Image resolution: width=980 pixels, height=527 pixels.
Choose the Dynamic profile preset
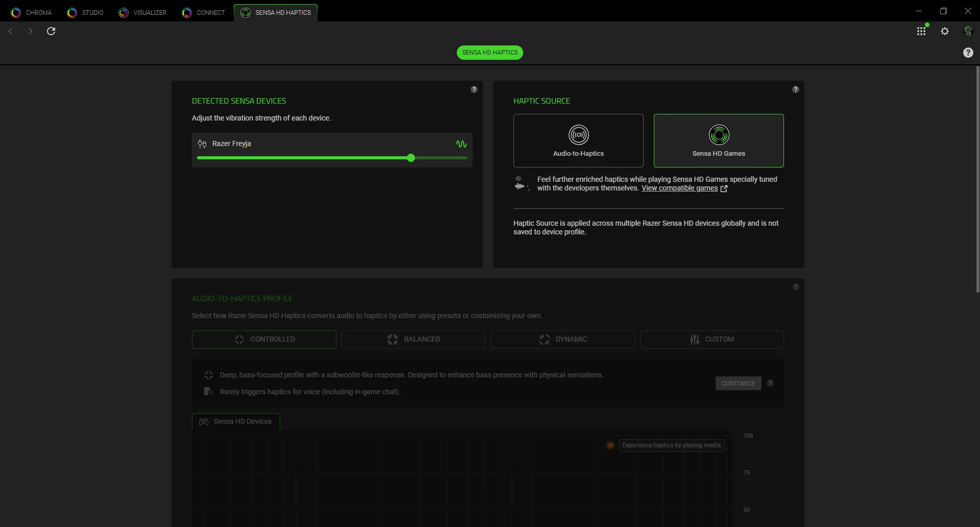(562, 340)
